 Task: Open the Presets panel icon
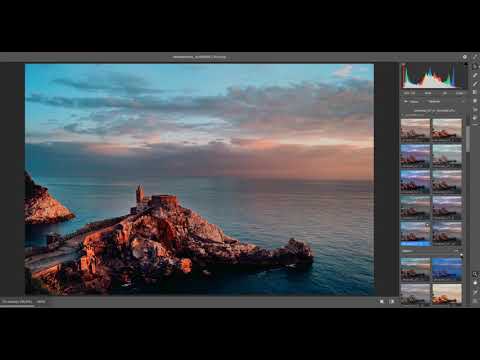[x=475, y=118]
